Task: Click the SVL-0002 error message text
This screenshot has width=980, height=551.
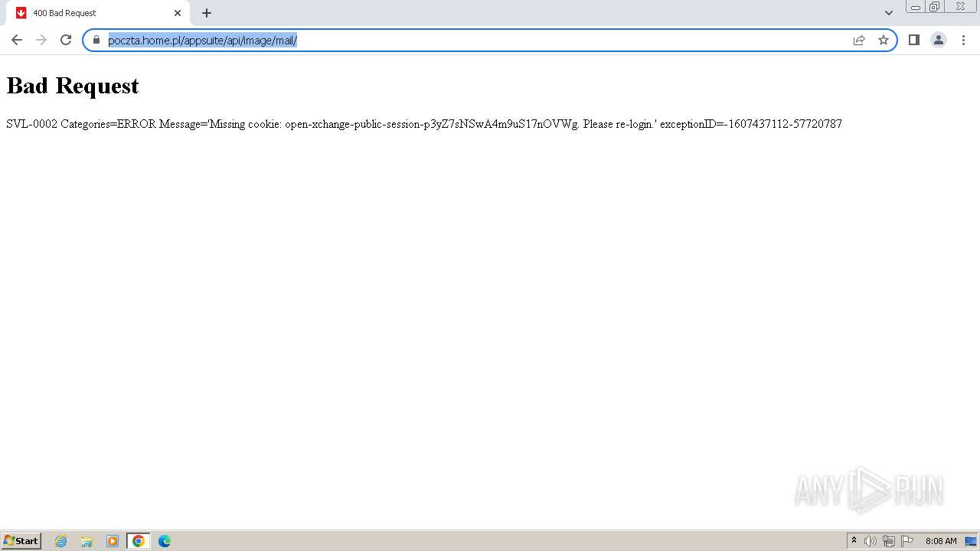Action: (424, 124)
